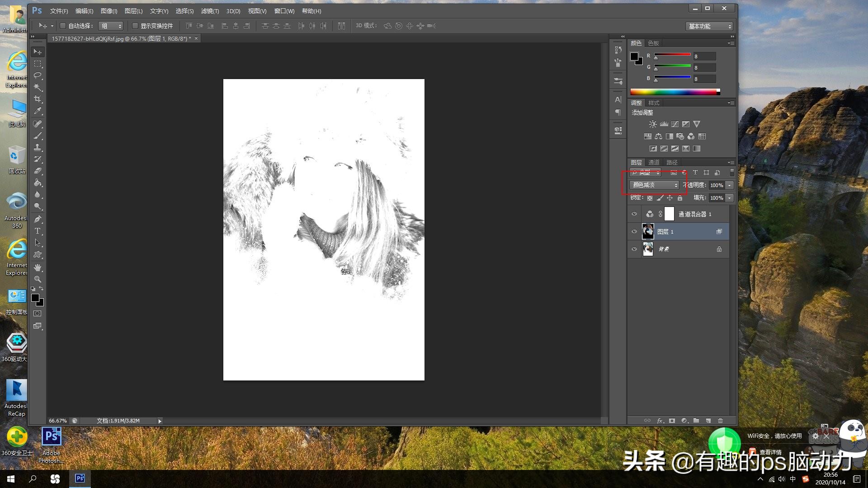Open layer style fx menu
Viewport: 868px width, 488px height.
point(660,421)
